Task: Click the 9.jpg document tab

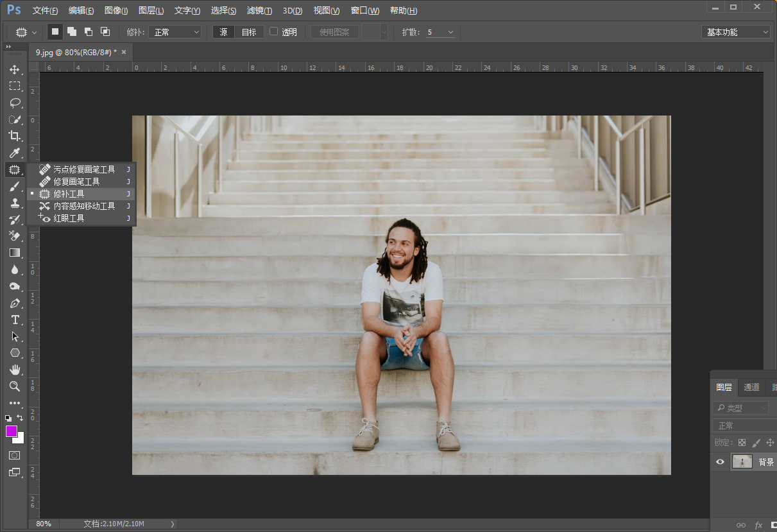Action: pyautogui.click(x=76, y=52)
